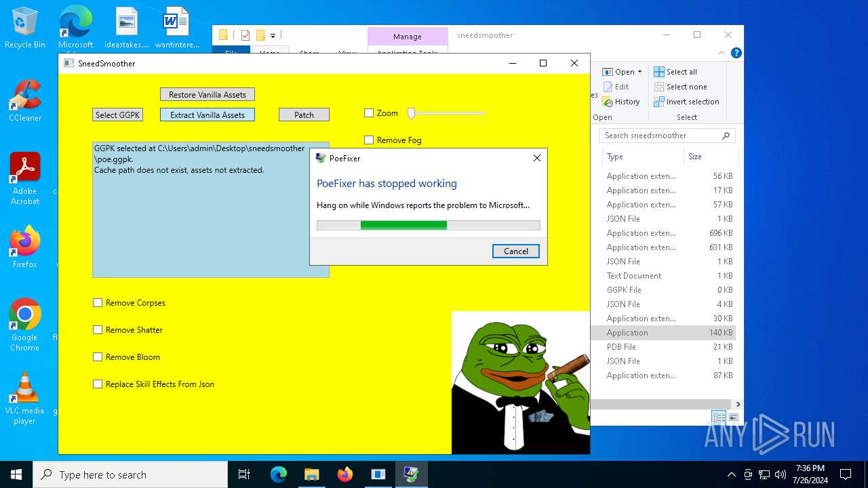Open the notification center icon
This screenshot has height=488, width=868.
(x=846, y=474)
